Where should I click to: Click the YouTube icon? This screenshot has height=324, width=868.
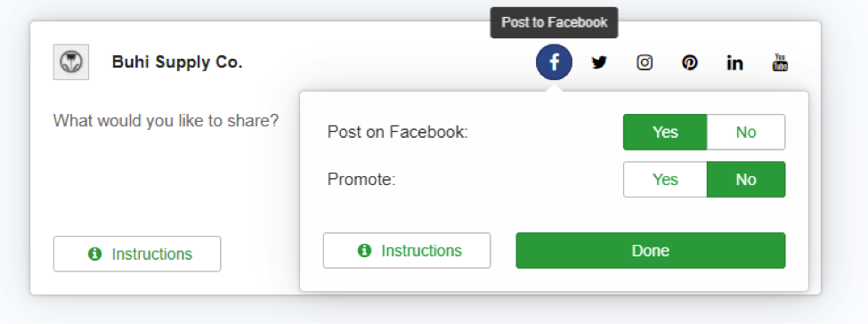point(780,62)
